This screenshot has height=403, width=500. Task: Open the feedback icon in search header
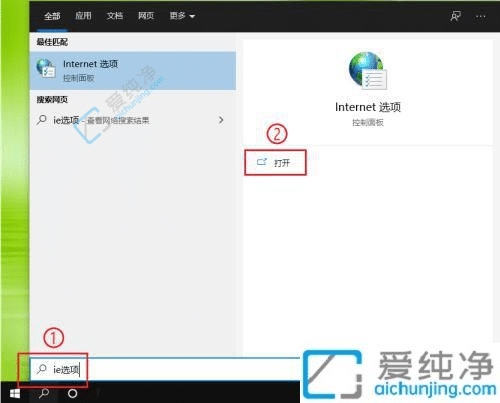[x=455, y=16]
